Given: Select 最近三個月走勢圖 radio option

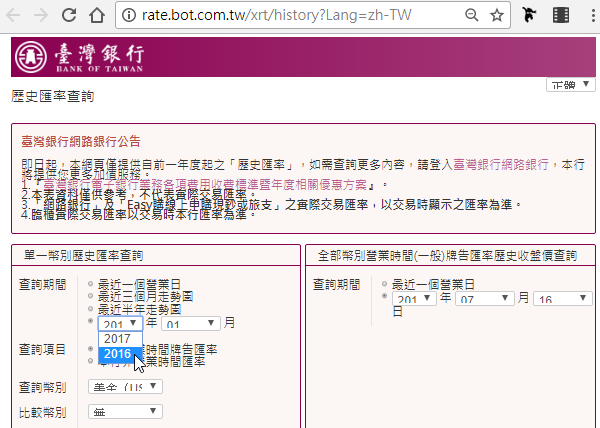Looking at the screenshot, I should (91, 296).
